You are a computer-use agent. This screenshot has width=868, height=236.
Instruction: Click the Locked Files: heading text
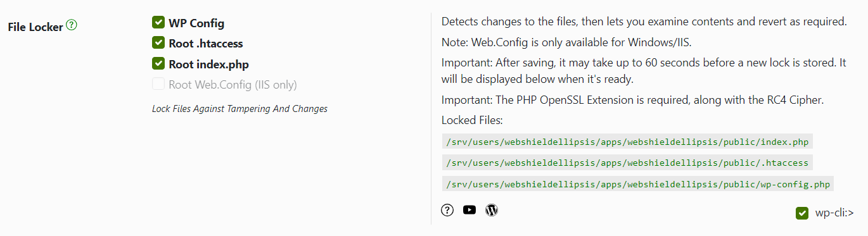click(472, 120)
